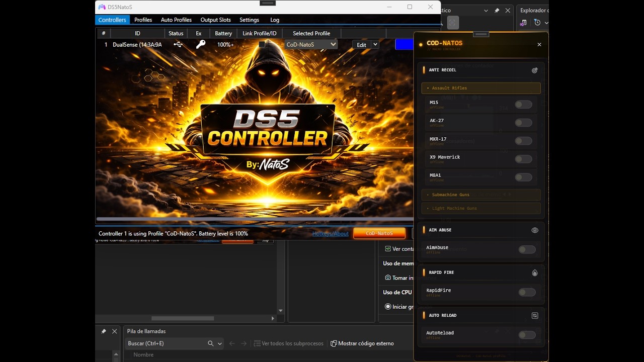Click the lower pane horizontal scrollbar thumb
Image resolution: width=644 pixels, height=362 pixels.
tap(183, 318)
